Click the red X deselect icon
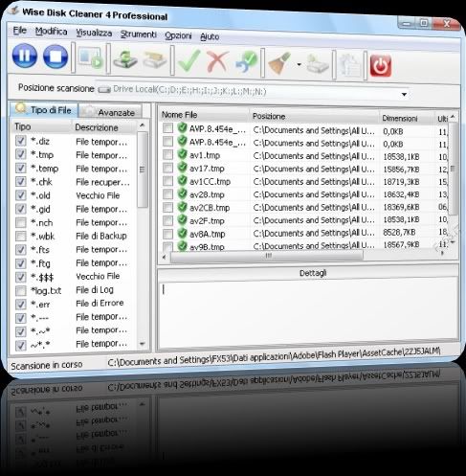The height and width of the screenshot is (476, 466). point(217,61)
